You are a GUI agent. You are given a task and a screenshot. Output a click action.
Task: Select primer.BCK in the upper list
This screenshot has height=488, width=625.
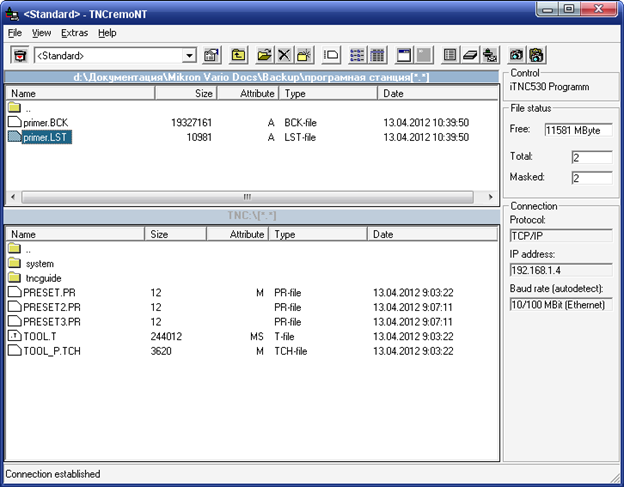[45, 122]
